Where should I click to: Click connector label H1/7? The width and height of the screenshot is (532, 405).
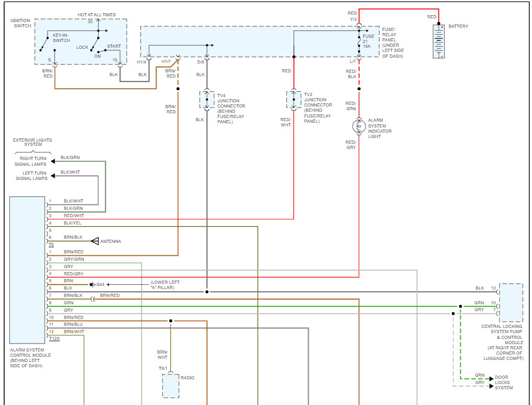coord(166,61)
